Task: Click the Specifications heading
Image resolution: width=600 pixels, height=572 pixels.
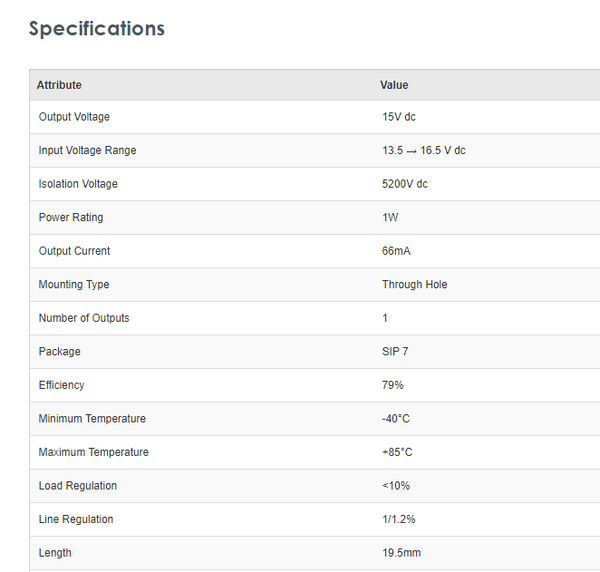Action: pyautogui.click(x=96, y=29)
